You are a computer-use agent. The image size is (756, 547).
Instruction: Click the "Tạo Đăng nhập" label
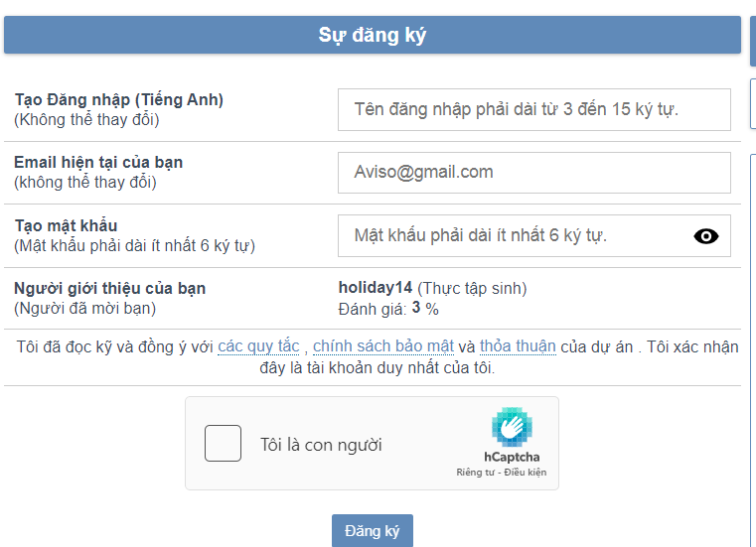click(119, 99)
